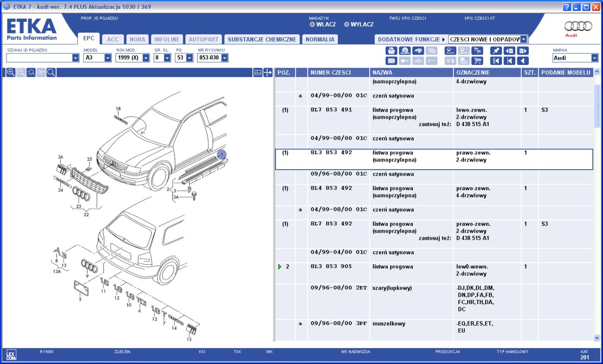Click the OZNACZENIE column header

pos(488,72)
